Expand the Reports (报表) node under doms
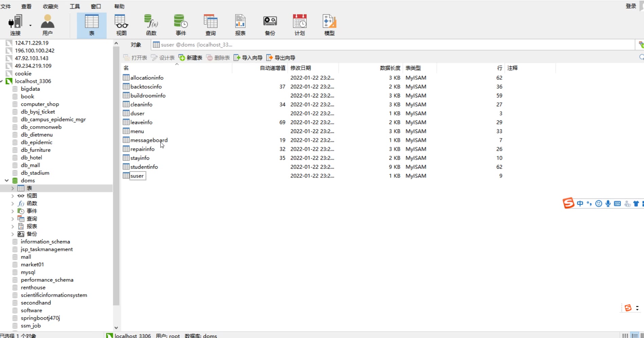Viewport: 644px width, 338px height. [13, 226]
